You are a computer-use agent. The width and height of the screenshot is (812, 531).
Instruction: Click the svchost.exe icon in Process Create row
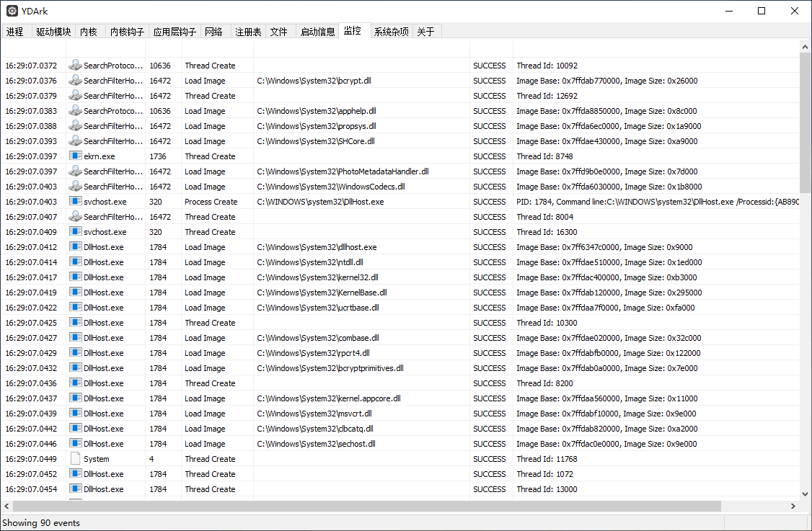(76, 201)
